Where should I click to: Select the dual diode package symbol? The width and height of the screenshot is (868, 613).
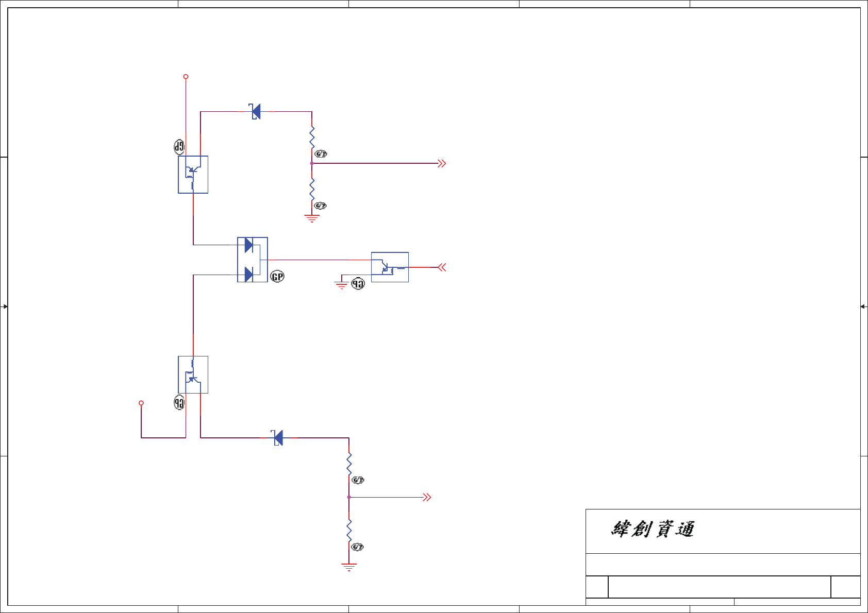(253, 260)
